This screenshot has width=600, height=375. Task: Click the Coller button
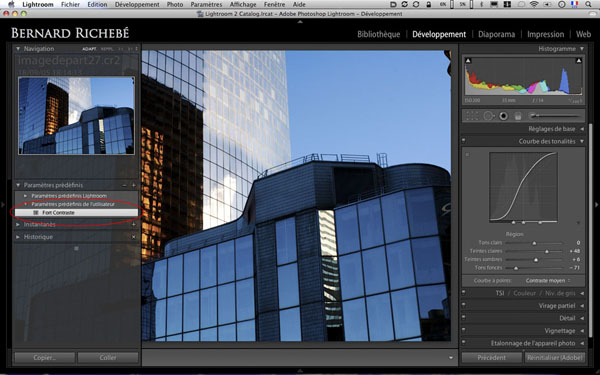coord(108,358)
